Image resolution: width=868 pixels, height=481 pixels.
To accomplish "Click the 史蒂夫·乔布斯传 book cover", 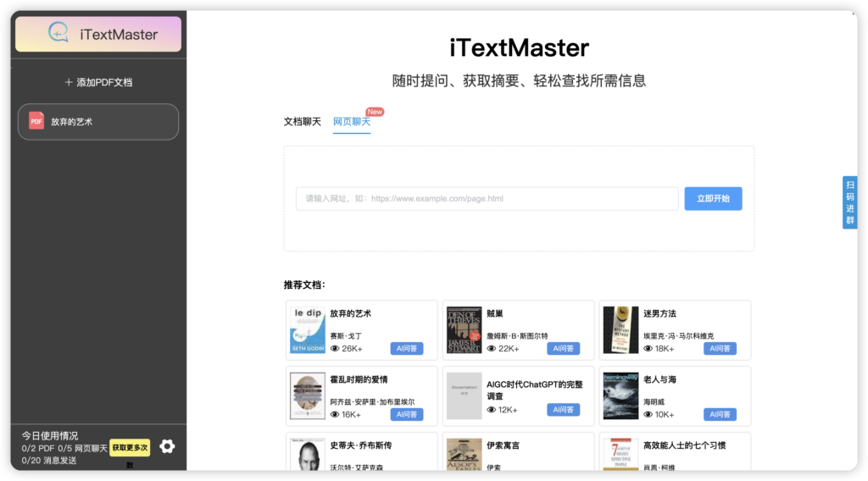I will tap(308, 455).
